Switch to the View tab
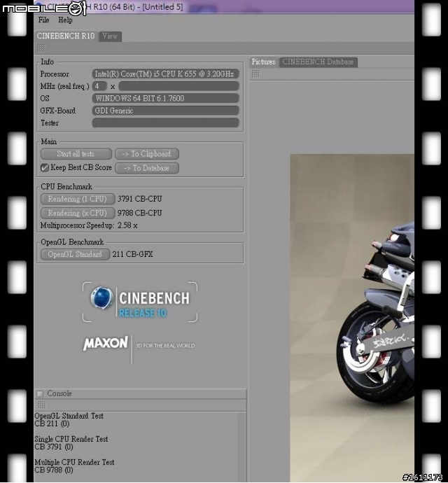This screenshot has width=448, height=483. pyautogui.click(x=110, y=36)
